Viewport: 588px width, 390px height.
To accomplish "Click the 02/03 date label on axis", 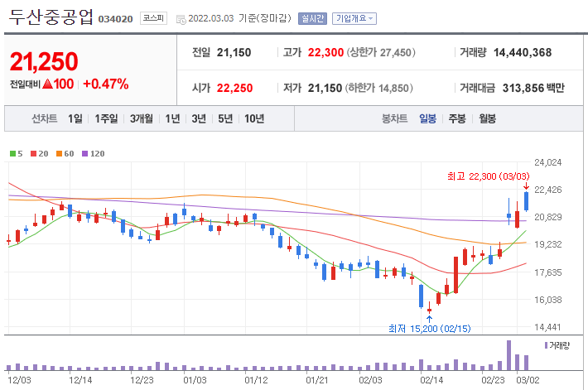I will coord(370,380).
